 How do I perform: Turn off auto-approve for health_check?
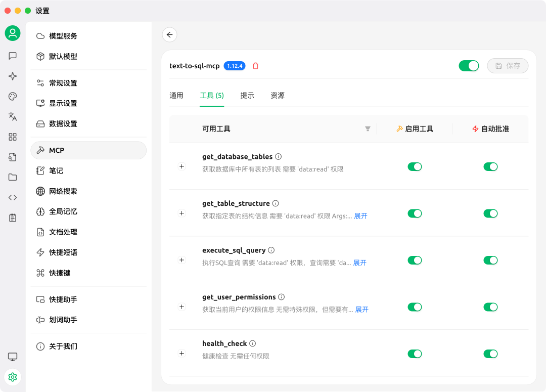(x=490, y=354)
